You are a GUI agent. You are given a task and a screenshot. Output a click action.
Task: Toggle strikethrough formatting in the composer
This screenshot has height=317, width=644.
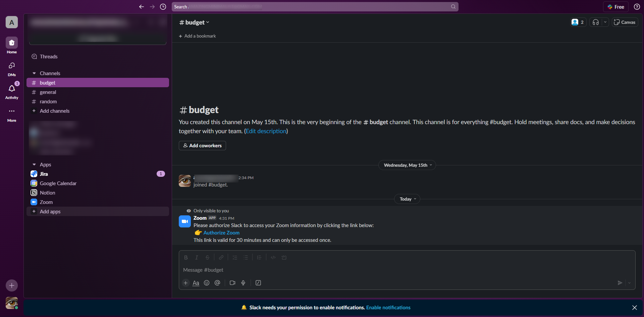click(207, 257)
